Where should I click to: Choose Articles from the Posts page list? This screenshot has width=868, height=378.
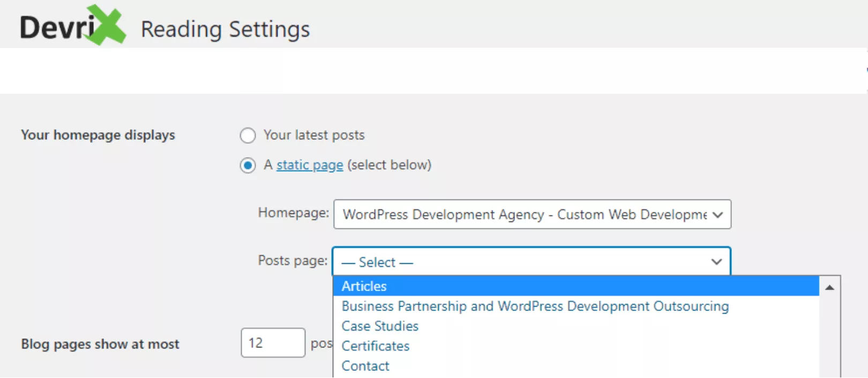point(576,286)
